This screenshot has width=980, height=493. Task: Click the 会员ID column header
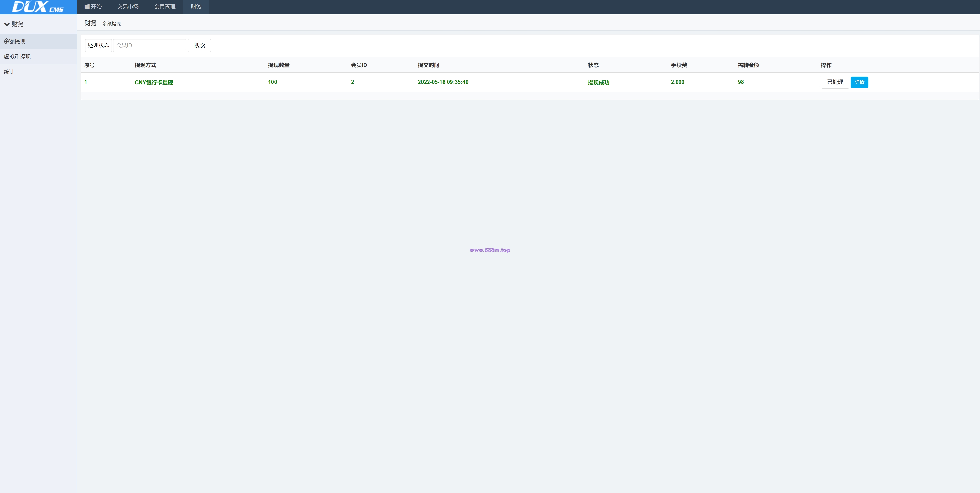pos(359,65)
